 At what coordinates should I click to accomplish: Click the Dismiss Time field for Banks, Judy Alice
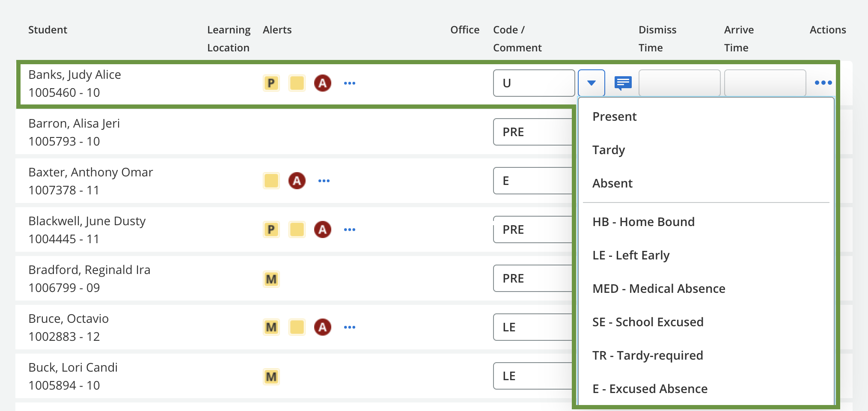click(x=680, y=83)
